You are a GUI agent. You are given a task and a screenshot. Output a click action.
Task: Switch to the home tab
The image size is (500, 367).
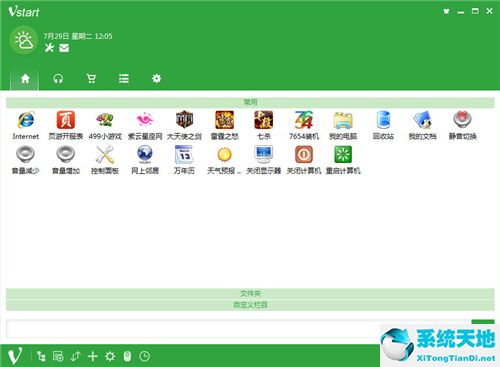click(25, 79)
